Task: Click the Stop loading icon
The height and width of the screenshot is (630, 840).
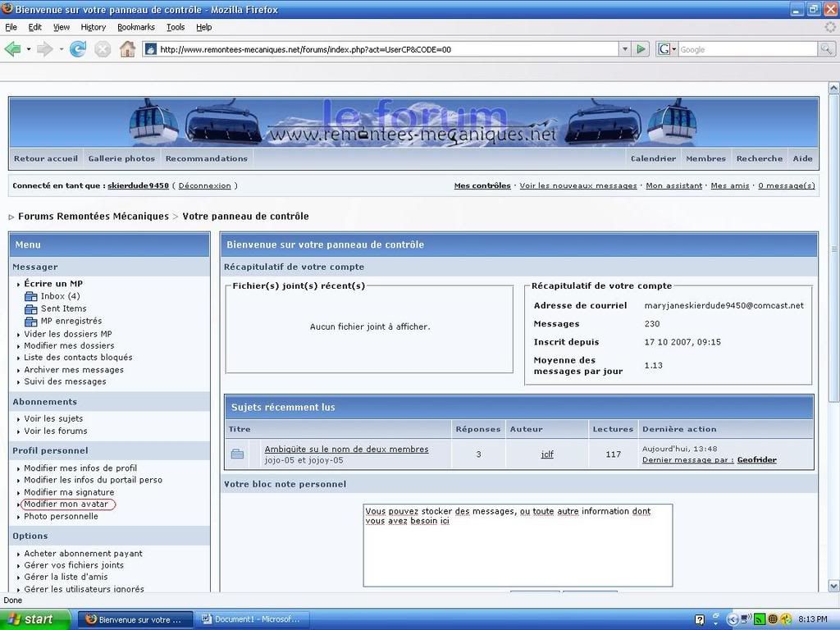Action: coord(103,49)
